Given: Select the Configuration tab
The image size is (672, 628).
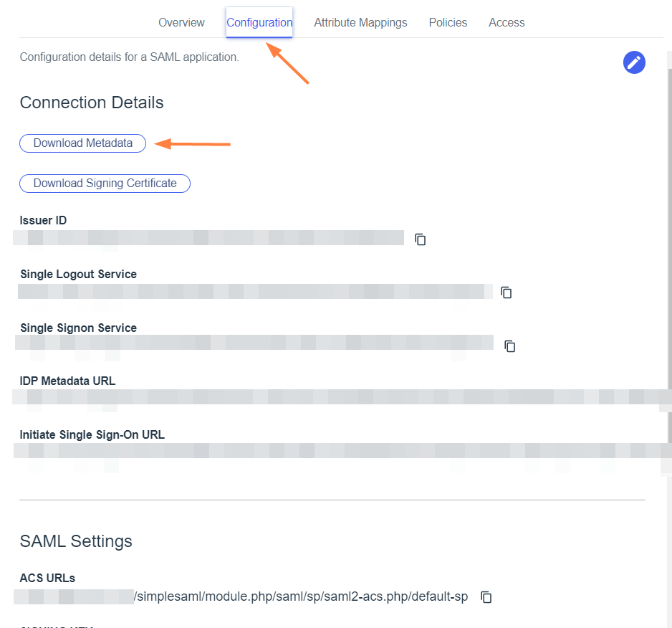Looking at the screenshot, I should click(259, 23).
